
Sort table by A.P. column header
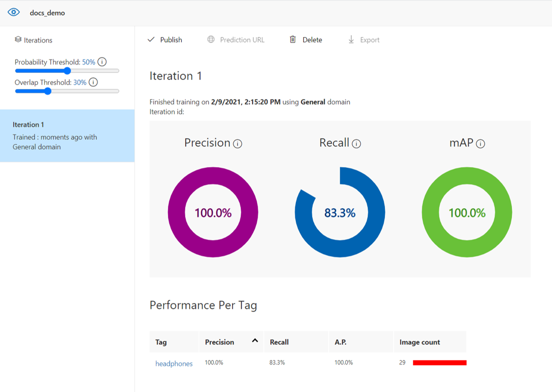(361, 341)
